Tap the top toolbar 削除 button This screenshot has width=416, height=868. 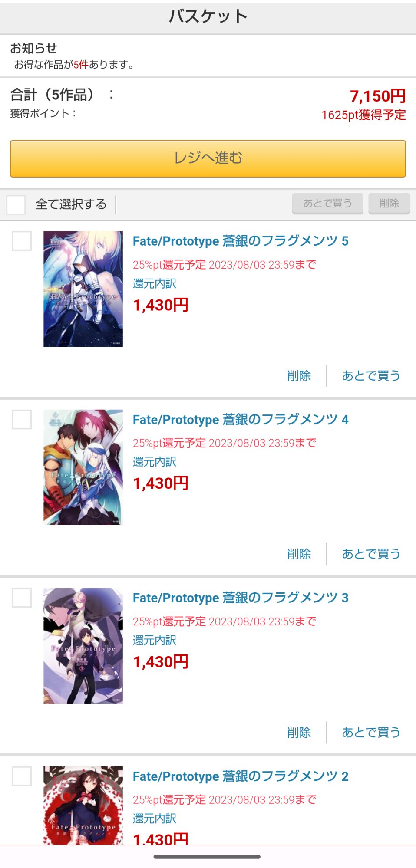click(x=389, y=203)
